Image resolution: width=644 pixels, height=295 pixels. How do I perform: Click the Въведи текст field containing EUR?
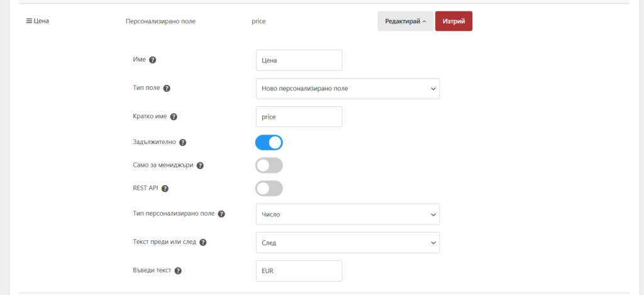point(299,271)
